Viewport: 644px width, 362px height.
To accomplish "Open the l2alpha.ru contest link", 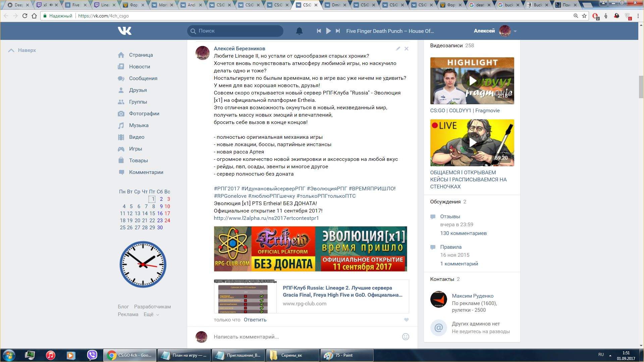I will click(266, 218).
